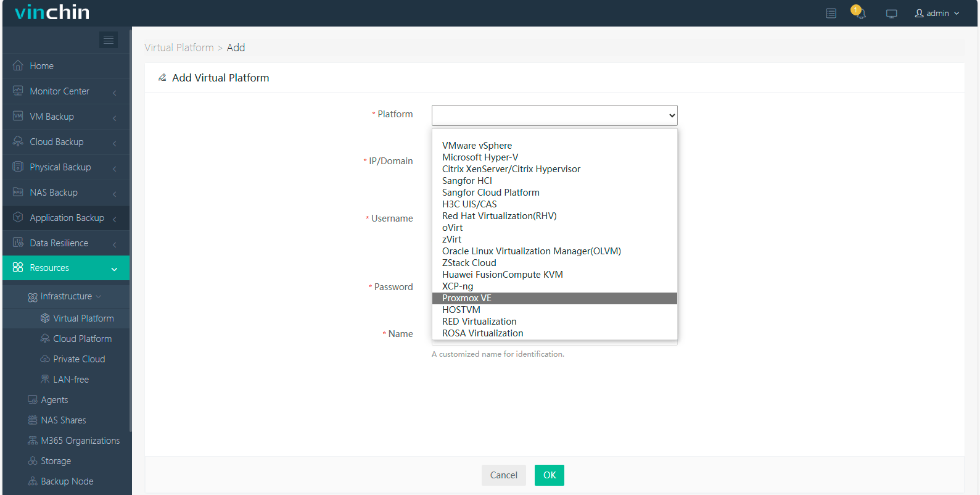Select VMware vSphere from the platform list
Screen dimensions: 980x495
coord(554,146)
